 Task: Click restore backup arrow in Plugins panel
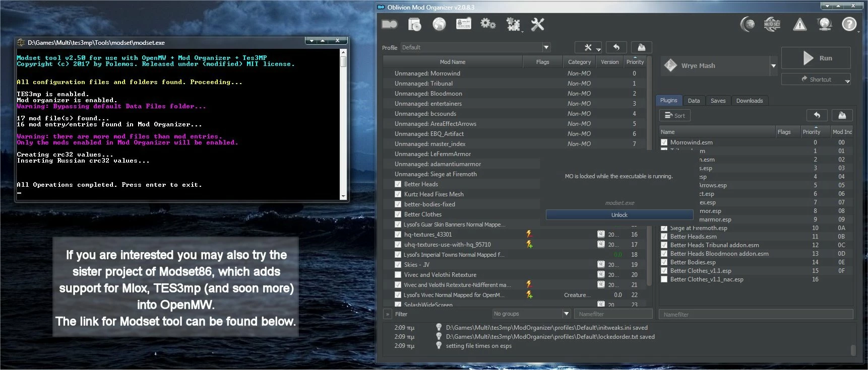tap(817, 115)
